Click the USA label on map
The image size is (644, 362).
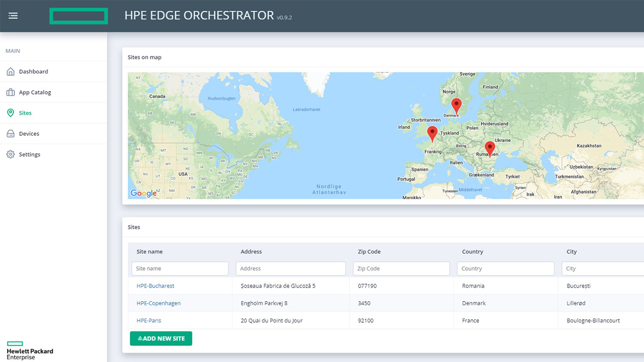coord(183,174)
